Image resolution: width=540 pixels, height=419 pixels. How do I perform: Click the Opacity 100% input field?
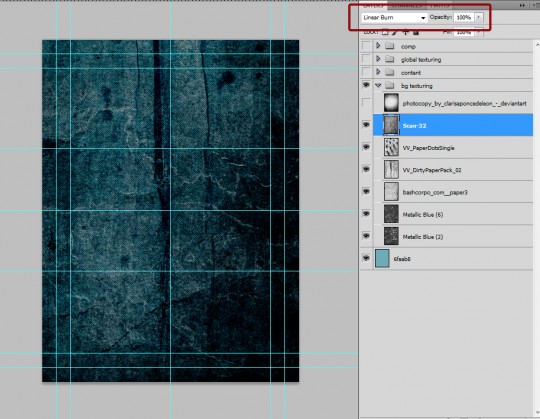tap(464, 18)
